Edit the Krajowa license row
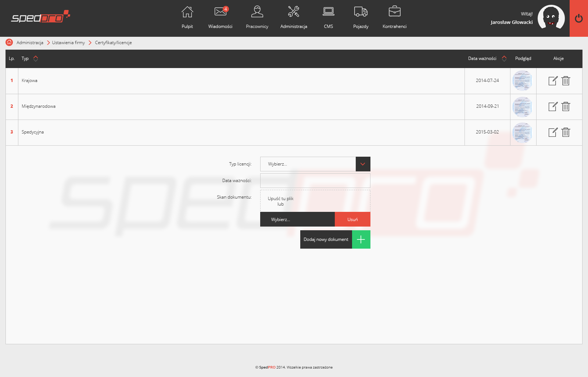The image size is (588, 377). tap(553, 81)
